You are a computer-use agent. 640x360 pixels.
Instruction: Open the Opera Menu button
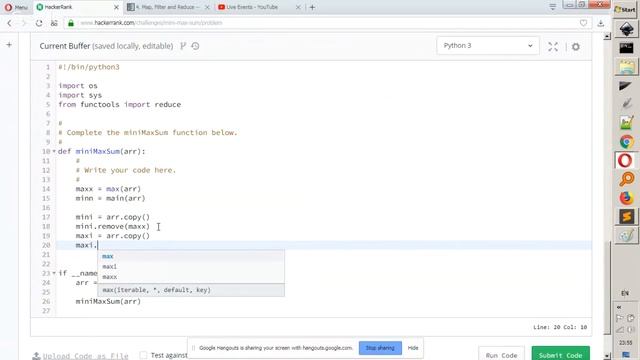click(16, 7)
